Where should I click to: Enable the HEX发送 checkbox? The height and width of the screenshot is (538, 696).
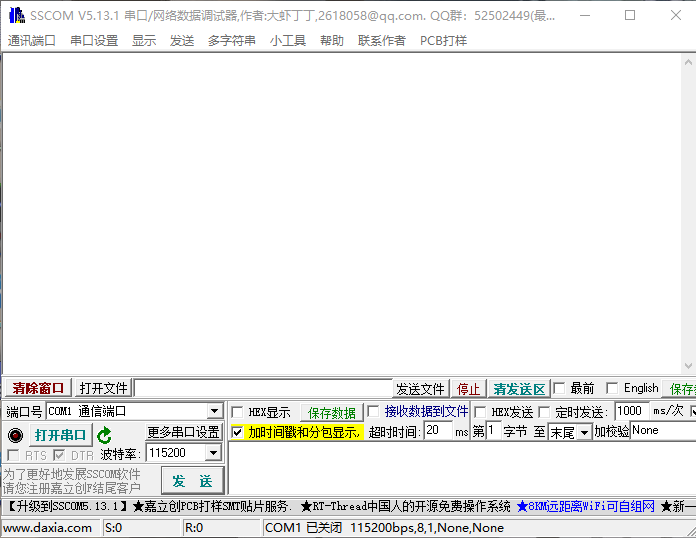pyautogui.click(x=480, y=412)
